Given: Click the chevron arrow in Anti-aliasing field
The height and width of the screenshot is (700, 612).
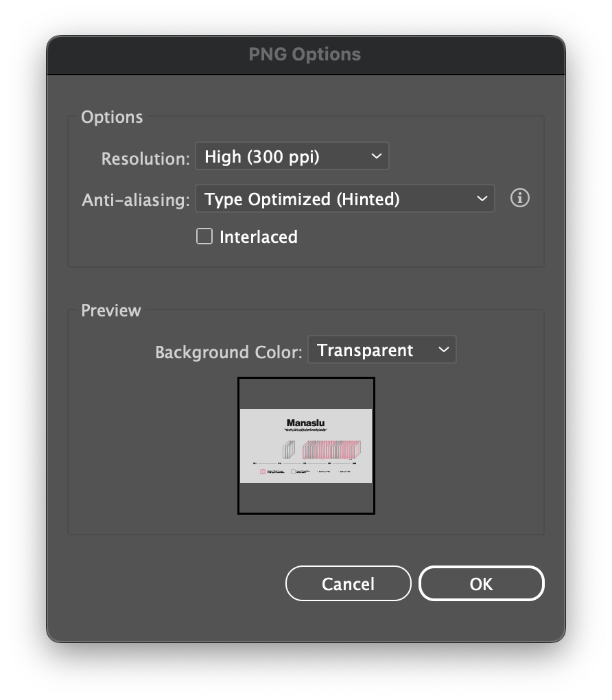Looking at the screenshot, I should 481,199.
